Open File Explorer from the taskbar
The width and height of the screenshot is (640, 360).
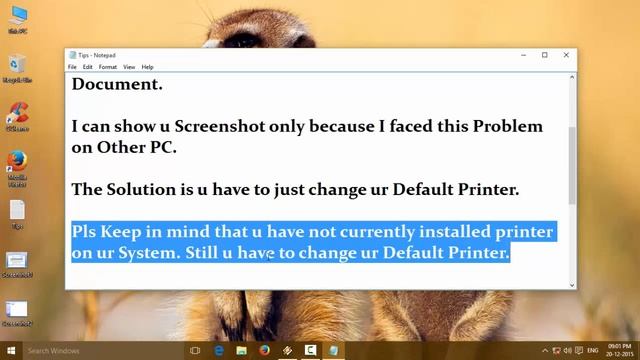[242, 351]
